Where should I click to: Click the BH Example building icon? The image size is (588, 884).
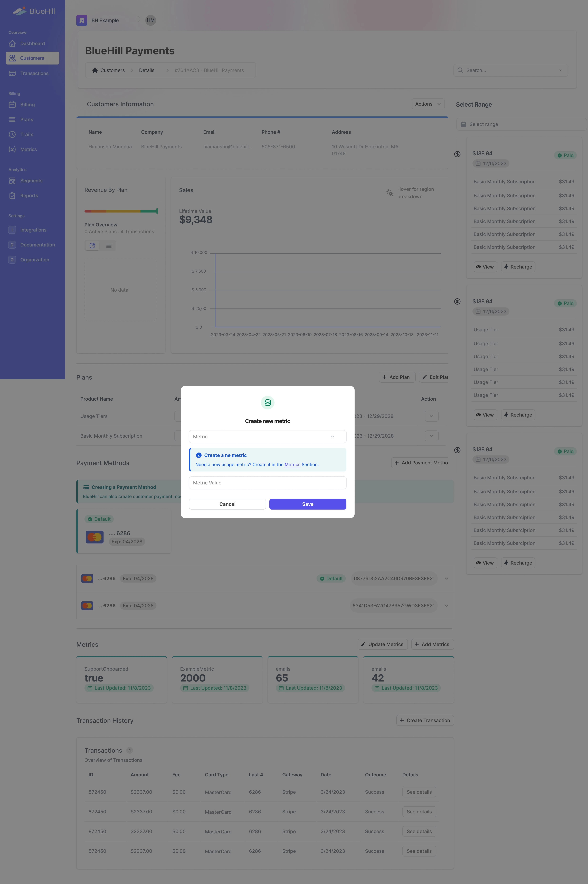coord(82,20)
